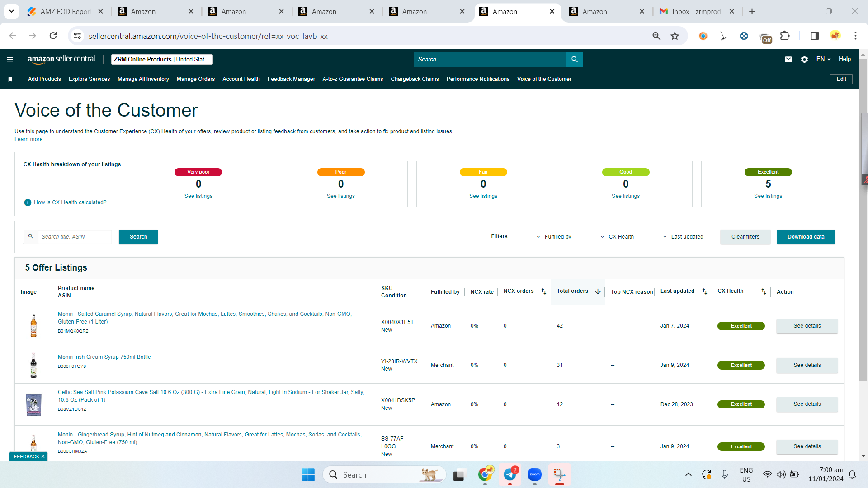This screenshot has width=868, height=488.
Task: Open Zoom from the taskbar
Action: point(535,474)
